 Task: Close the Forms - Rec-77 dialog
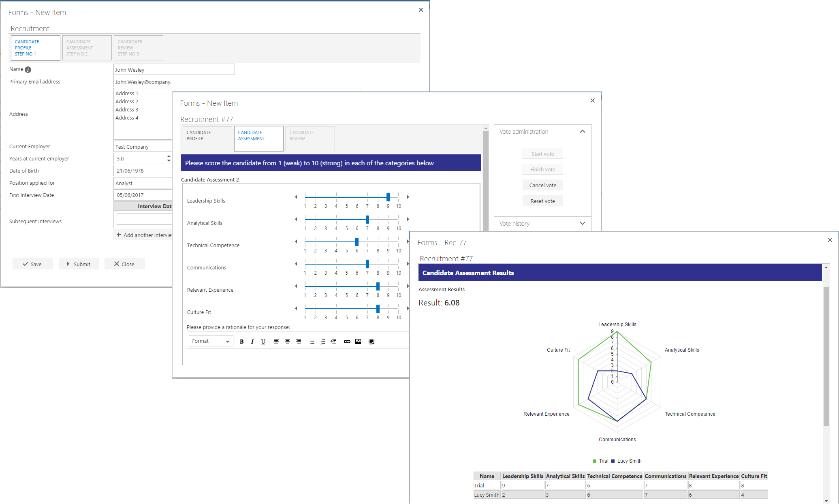[830, 240]
